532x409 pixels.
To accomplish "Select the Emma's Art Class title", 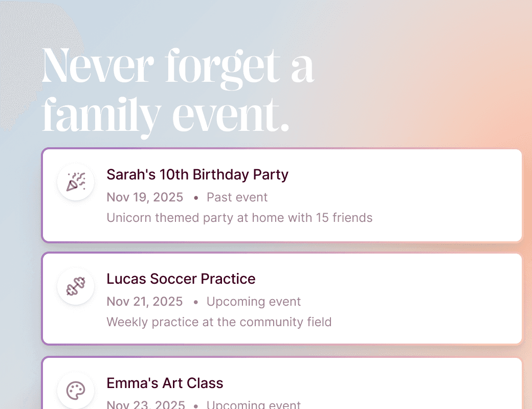I will pyautogui.click(x=165, y=383).
